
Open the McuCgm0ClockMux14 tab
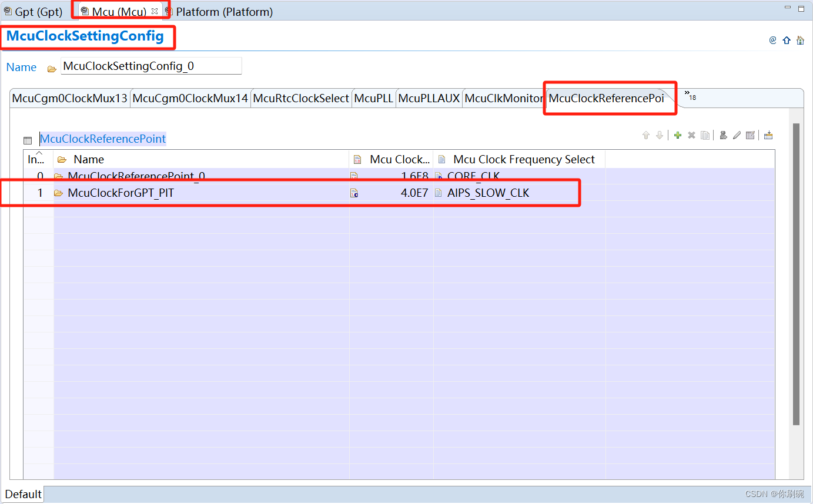tap(190, 99)
